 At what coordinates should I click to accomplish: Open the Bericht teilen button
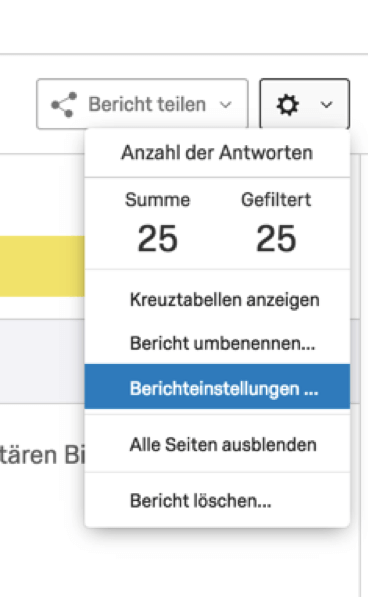pyautogui.click(x=142, y=104)
